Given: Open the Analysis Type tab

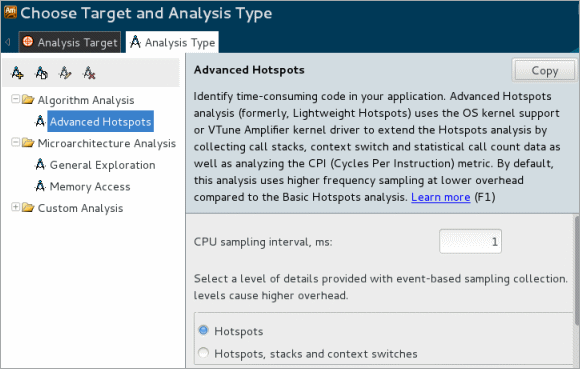Looking at the screenshot, I should (x=172, y=42).
